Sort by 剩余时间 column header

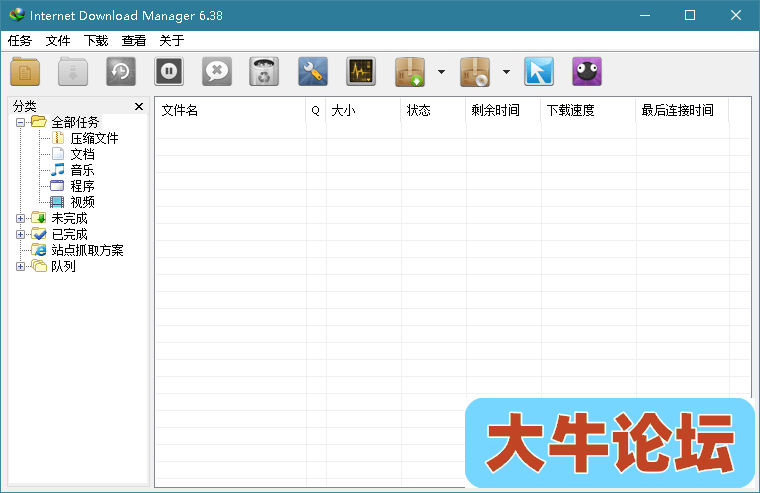[504, 111]
